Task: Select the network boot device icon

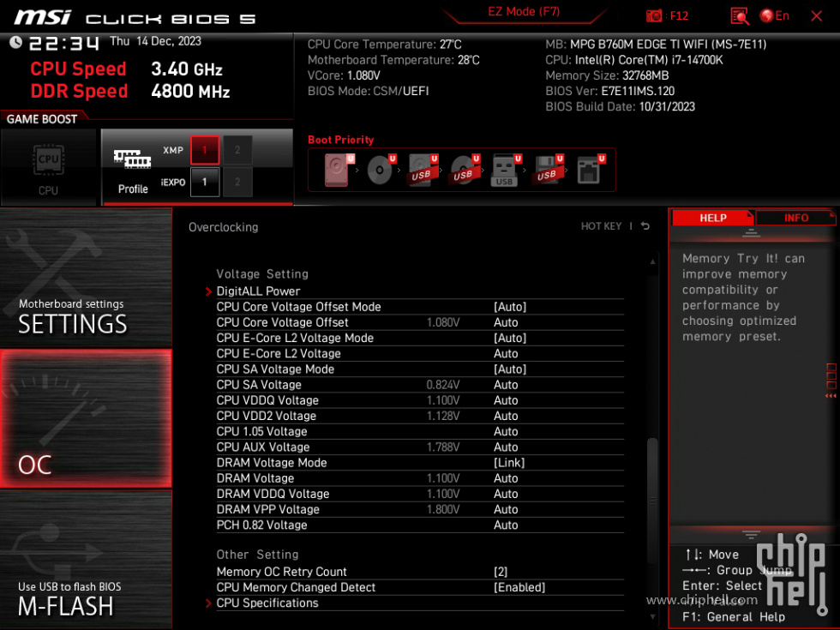Action: click(x=591, y=170)
